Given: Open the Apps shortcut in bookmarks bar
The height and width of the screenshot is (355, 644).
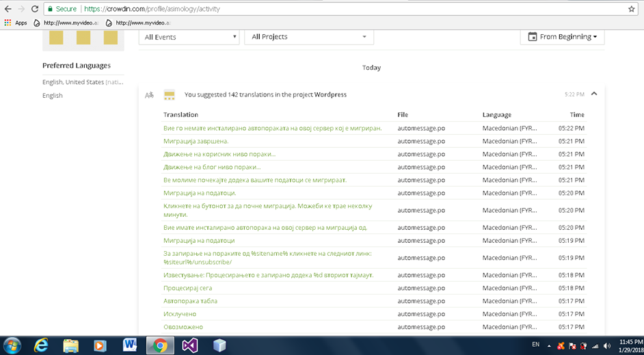Looking at the screenshot, I should 16,23.
